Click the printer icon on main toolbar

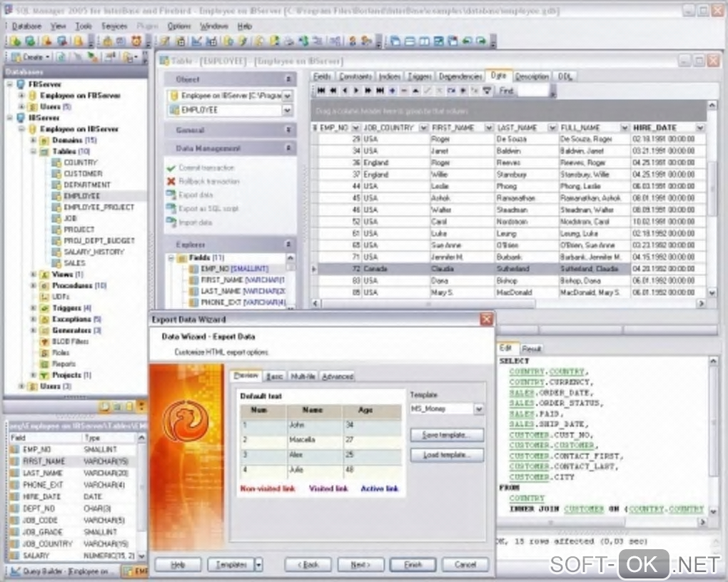[289, 41]
